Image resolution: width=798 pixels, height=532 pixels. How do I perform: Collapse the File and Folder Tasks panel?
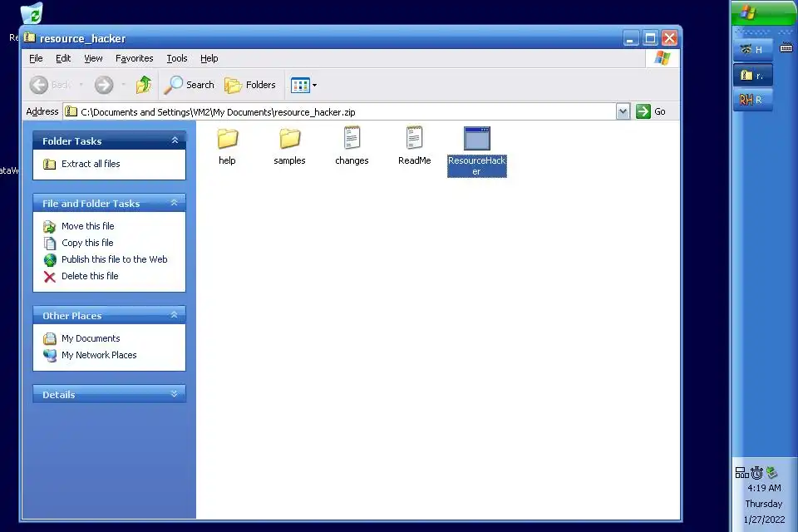click(175, 203)
